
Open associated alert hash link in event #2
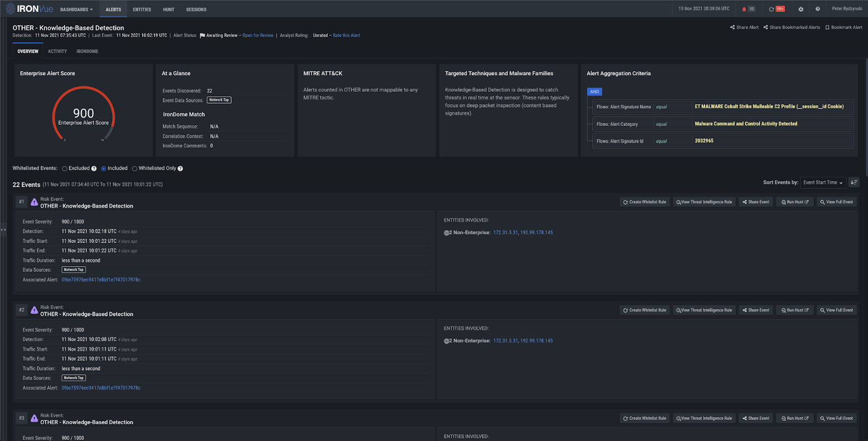101,388
